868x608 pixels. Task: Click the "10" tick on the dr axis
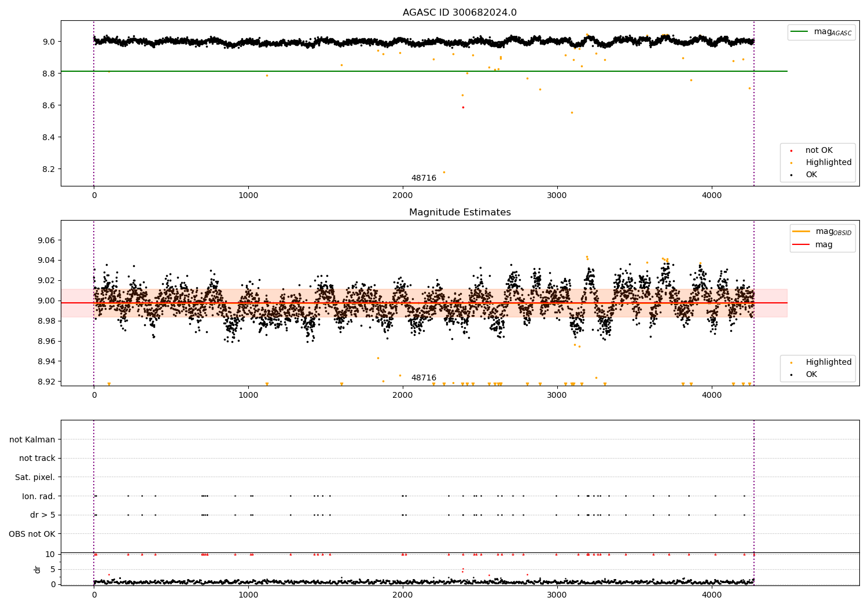click(x=50, y=554)
